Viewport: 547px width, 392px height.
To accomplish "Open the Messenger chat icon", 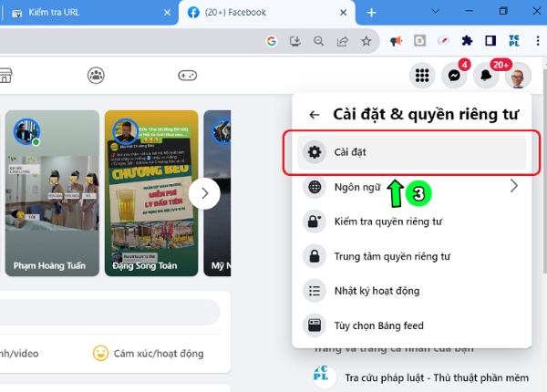I will tap(454, 76).
